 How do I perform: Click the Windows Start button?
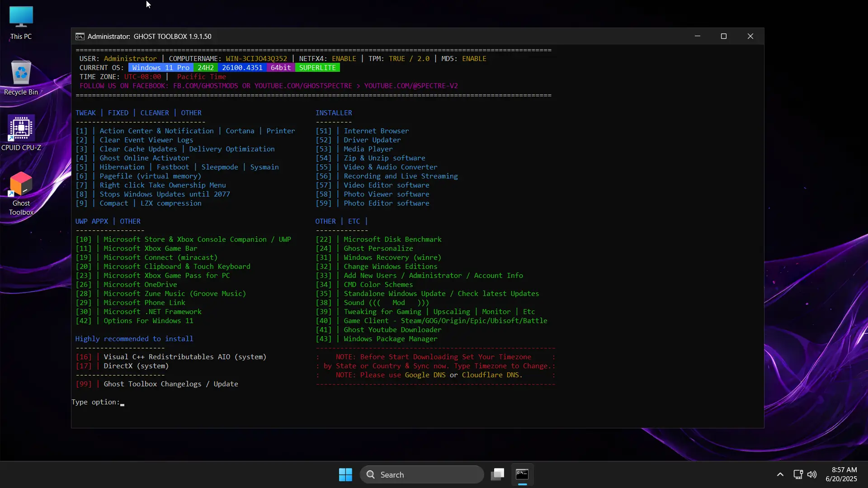[x=345, y=474]
